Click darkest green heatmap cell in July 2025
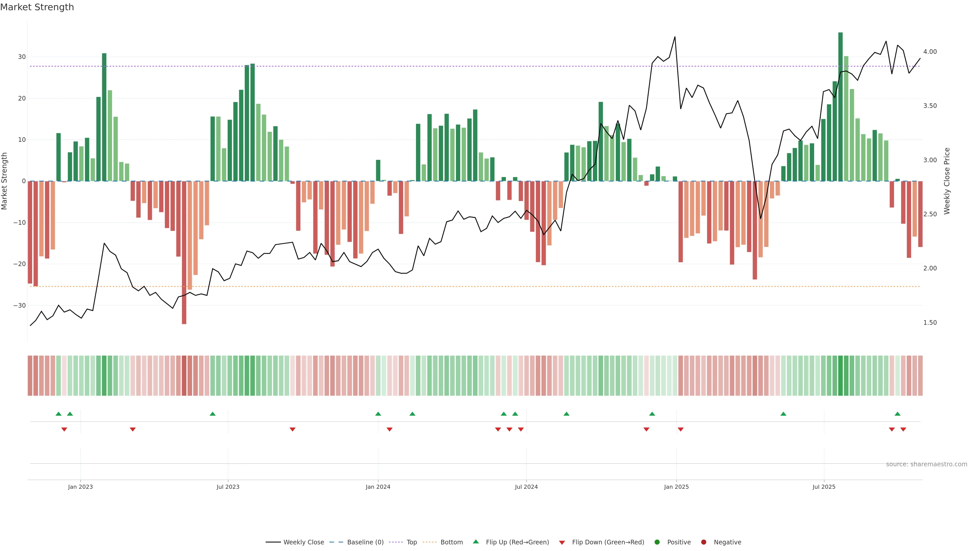 [840, 375]
